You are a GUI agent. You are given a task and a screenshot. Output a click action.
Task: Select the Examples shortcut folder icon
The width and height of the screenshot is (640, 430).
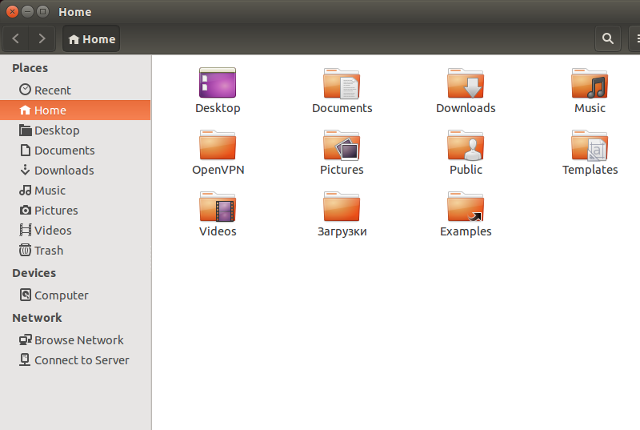tap(466, 206)
